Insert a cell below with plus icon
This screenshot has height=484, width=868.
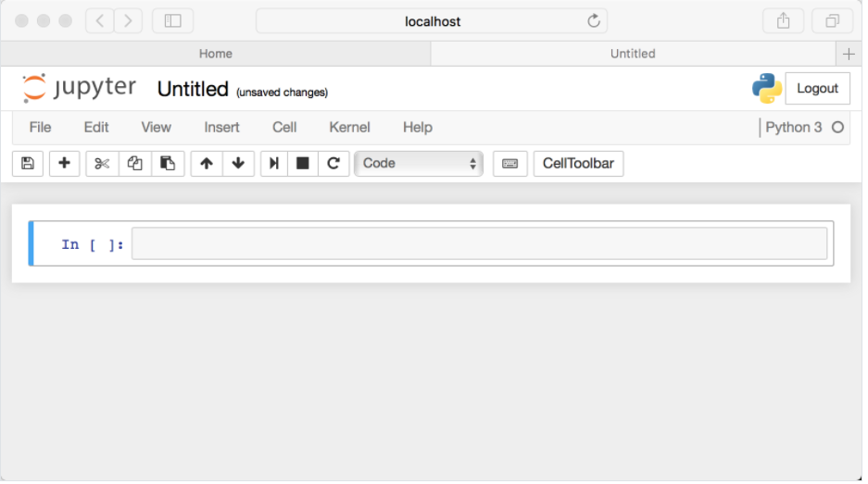point(64,164)
